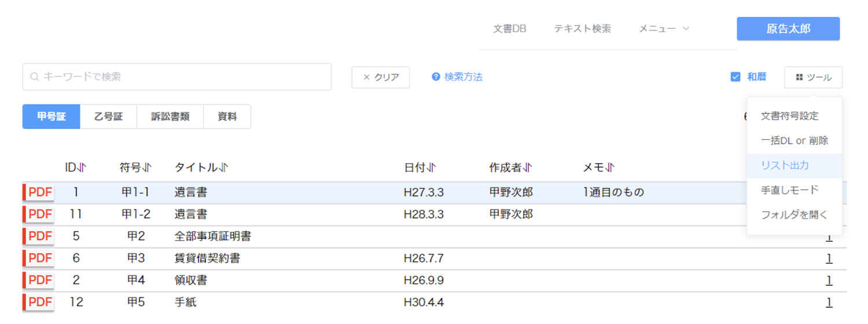
Task: Click the クリア button
Action: click(381, 78)
